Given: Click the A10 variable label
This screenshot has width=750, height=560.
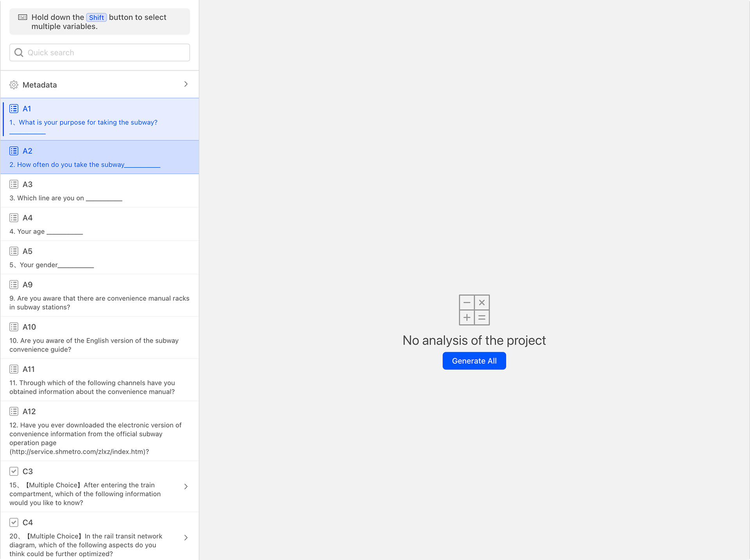Looking at the screenshot, I should click(x=29, y=327).
